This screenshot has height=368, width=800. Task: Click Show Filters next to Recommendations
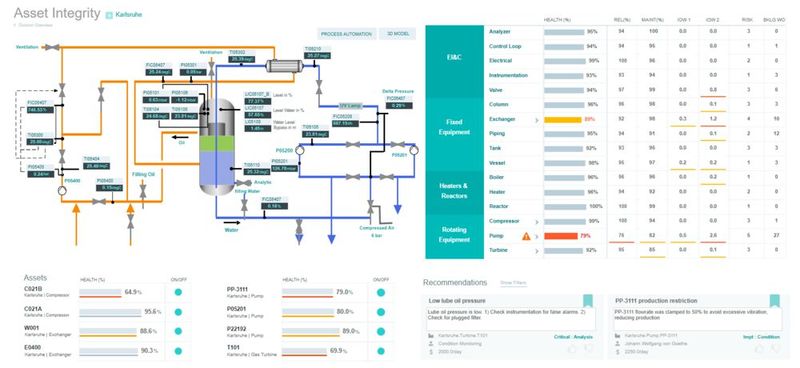513,283
